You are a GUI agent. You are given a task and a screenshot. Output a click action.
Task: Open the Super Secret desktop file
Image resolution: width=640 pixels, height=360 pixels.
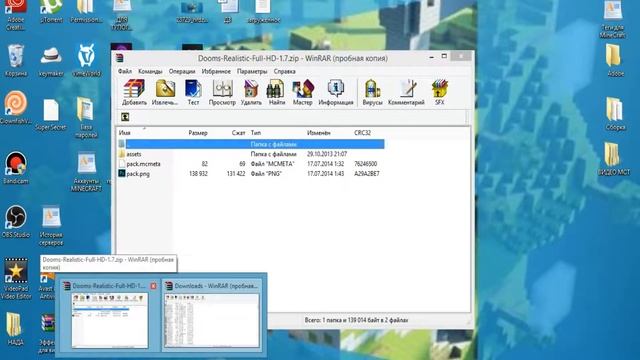tap(51, 115)
